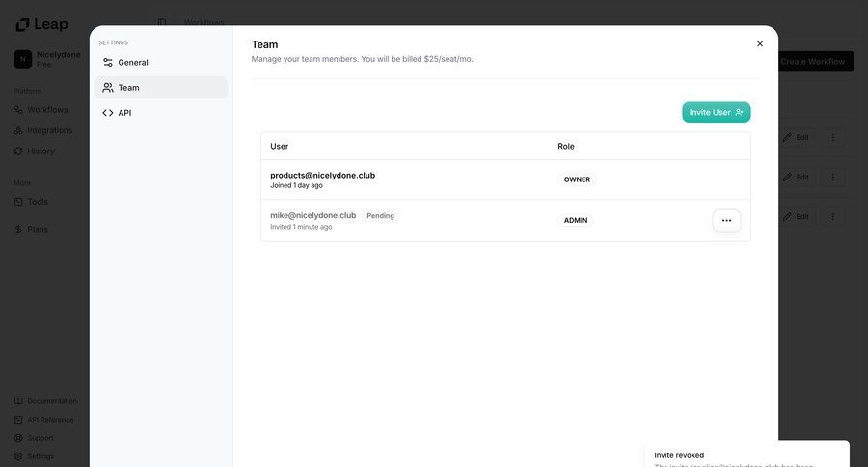Click the Integrations sidebar icon
The height and width of the screenshot is (467, 868).
click(x=18, y=130)
